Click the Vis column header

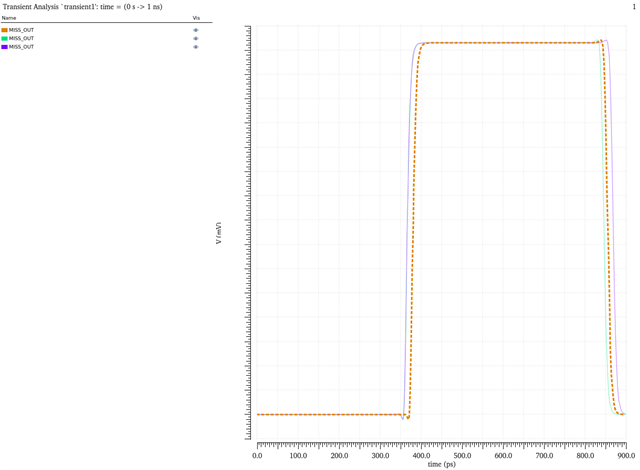pyautogui.click(x=196, y=18)
